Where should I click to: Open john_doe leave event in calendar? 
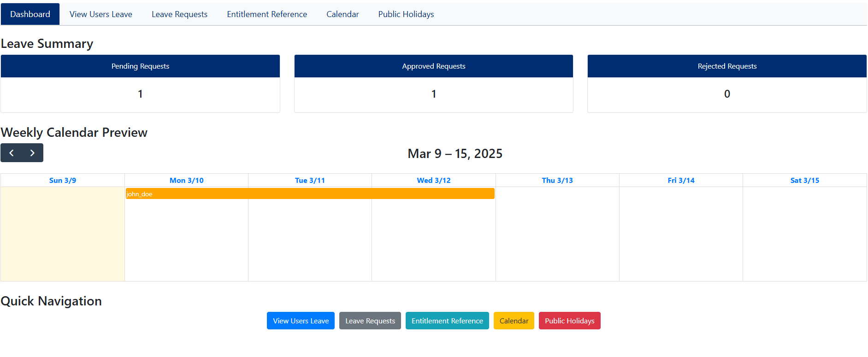[310, 194]
